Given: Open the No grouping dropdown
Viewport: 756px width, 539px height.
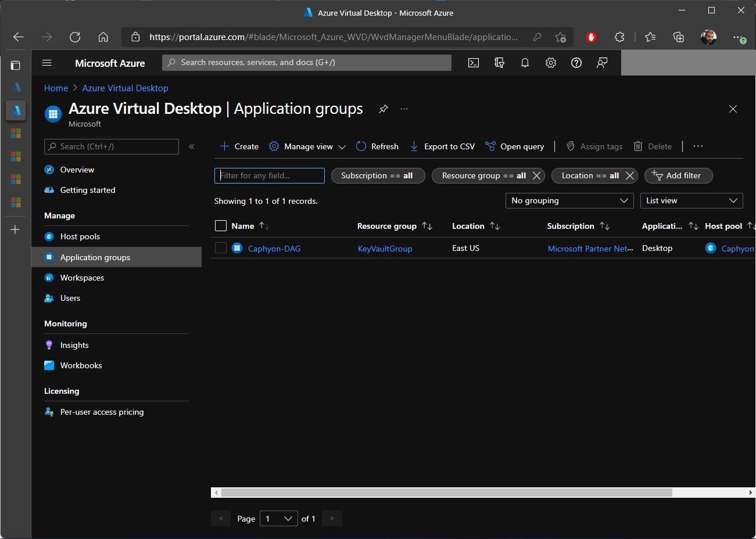Looking at the screenshot, I should (x=569, y=200).
